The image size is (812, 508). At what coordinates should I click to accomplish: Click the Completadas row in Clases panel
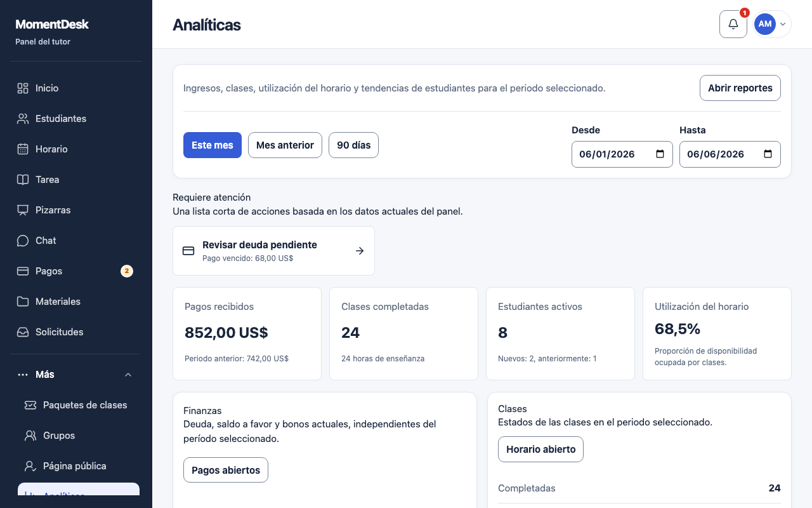point(639,488)
